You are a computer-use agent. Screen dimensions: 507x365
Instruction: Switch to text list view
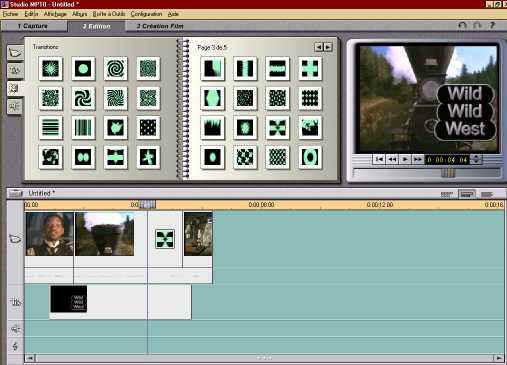pos(487,194)
